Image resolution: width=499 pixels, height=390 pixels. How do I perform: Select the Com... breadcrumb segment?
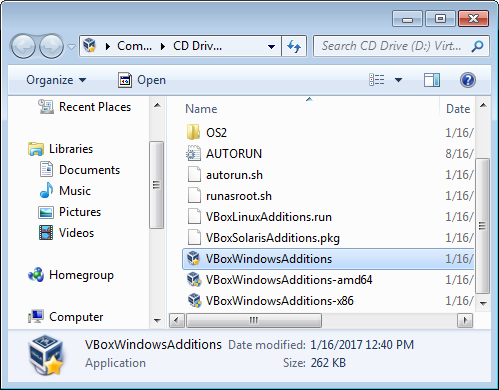pos(134,46)
